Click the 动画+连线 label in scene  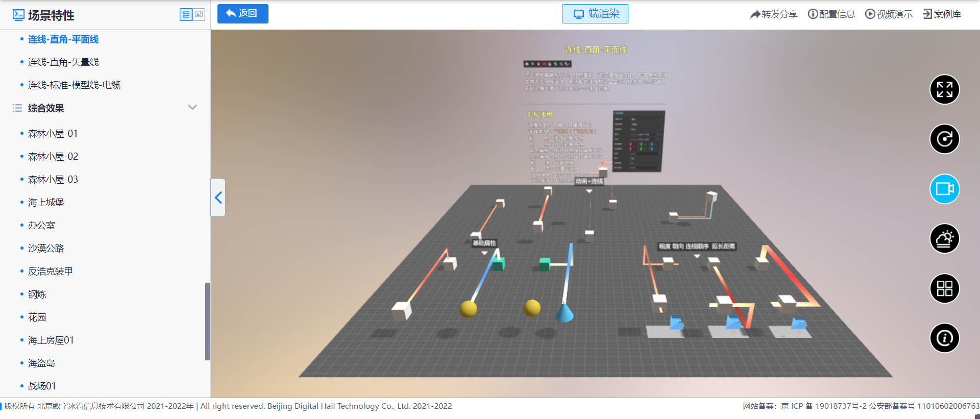(589, 181)
